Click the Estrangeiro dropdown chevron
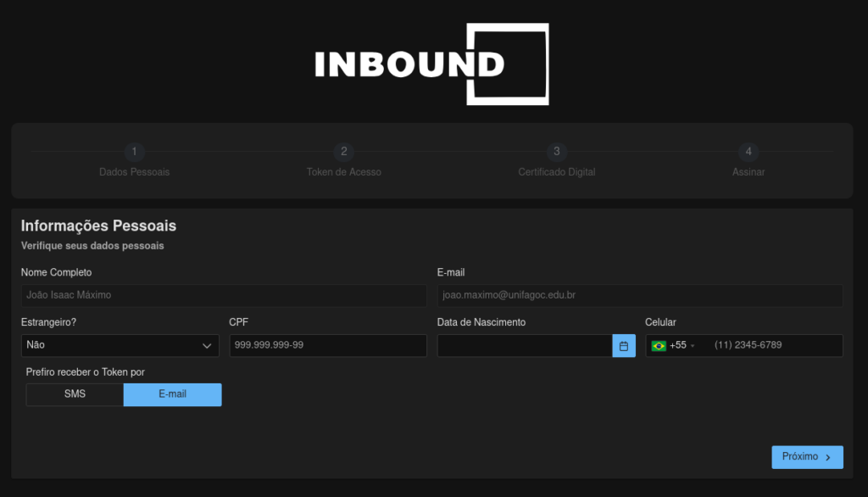868x497 pixels. coord(207,346)
